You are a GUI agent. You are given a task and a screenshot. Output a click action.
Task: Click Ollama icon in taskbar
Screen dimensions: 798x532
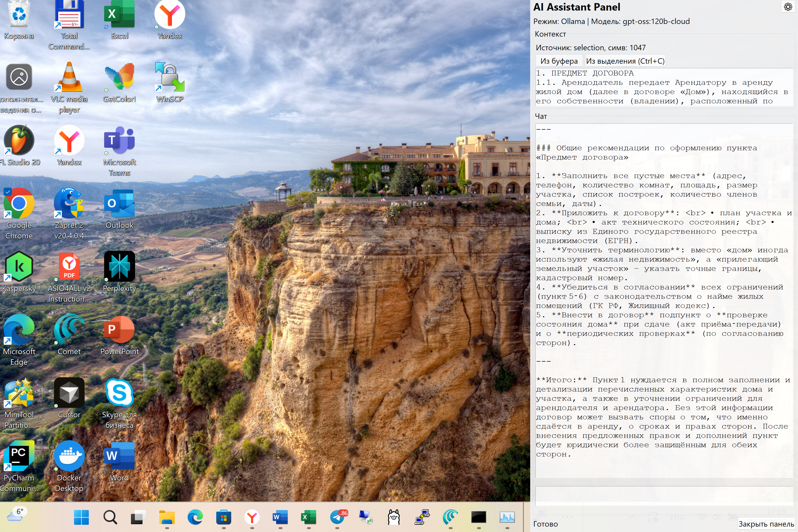(394, 517)
